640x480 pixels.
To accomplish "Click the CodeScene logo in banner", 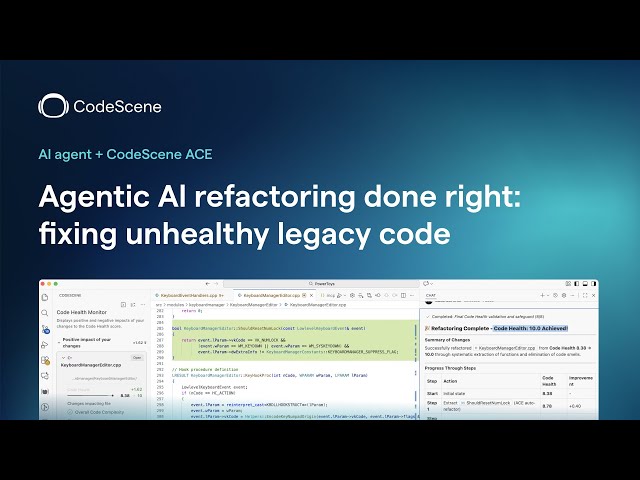I will point(100,106).
